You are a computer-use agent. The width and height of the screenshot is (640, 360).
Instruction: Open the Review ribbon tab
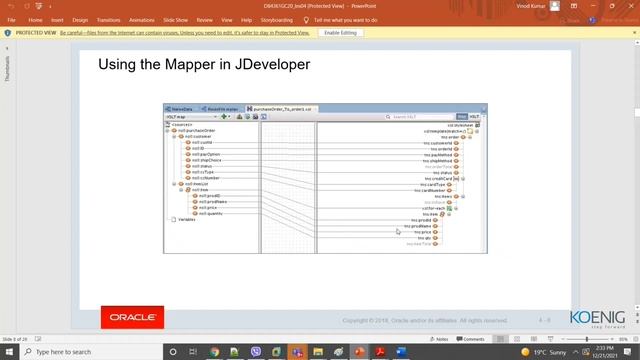coord(204,20)
